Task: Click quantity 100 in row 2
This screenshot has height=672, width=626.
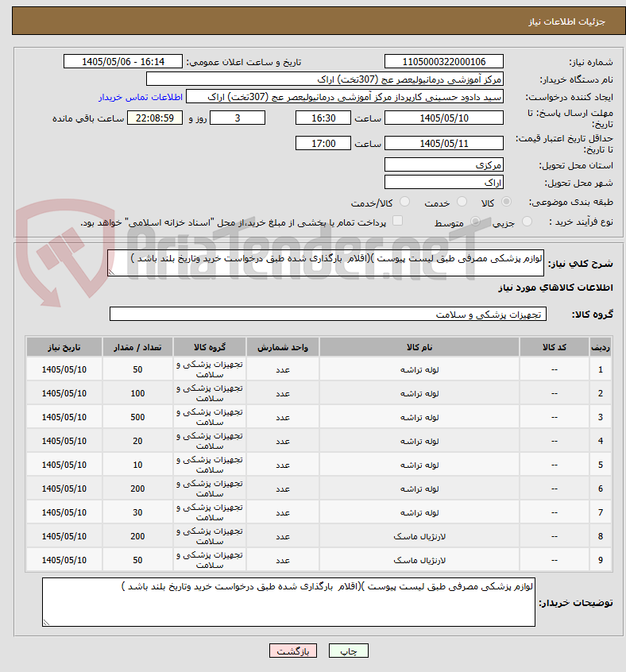Action: pyautogui.click(x=137, y=393)
